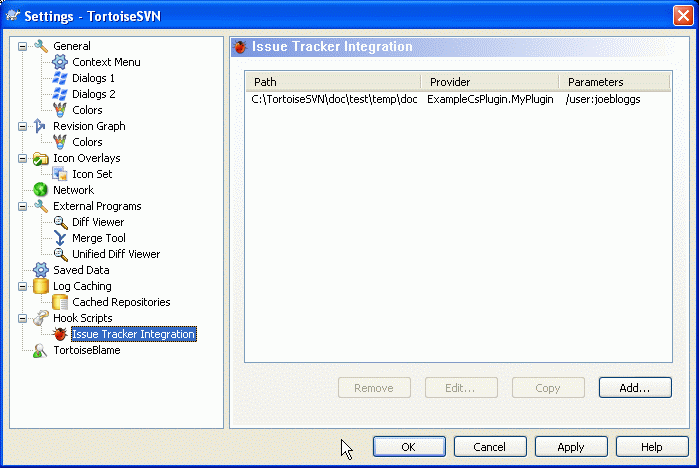The width and height of the screenshot is (699, 468).
Task: Click the General wrench icon
Action: pyautogui.click(x=41, y=46)
